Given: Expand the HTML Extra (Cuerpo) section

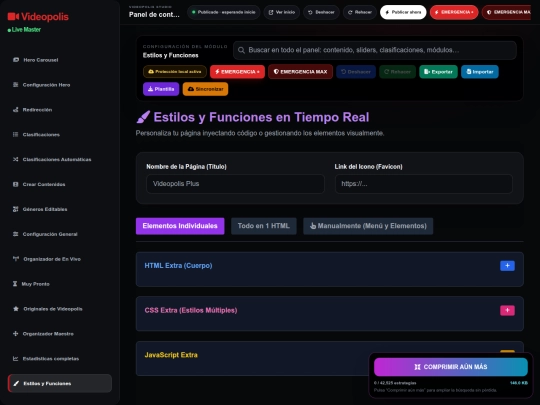Looking at the screenshot, I should coord(330,269).
